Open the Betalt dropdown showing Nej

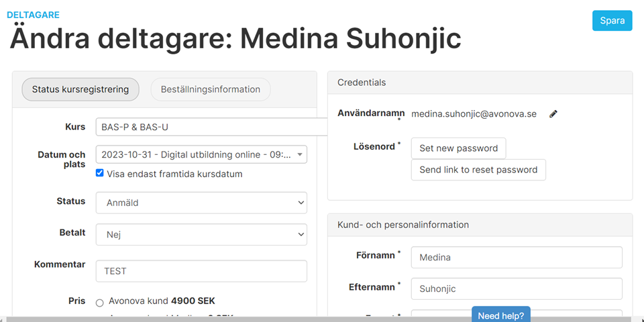click(201, 235)
